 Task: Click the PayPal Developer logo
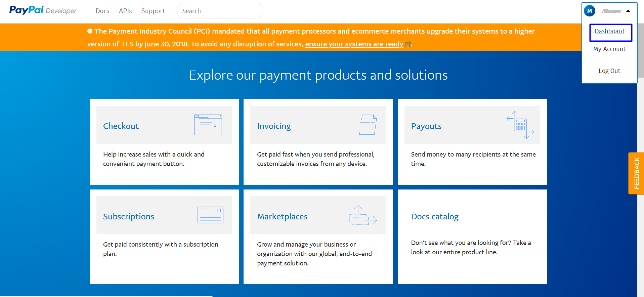point(43,10)
